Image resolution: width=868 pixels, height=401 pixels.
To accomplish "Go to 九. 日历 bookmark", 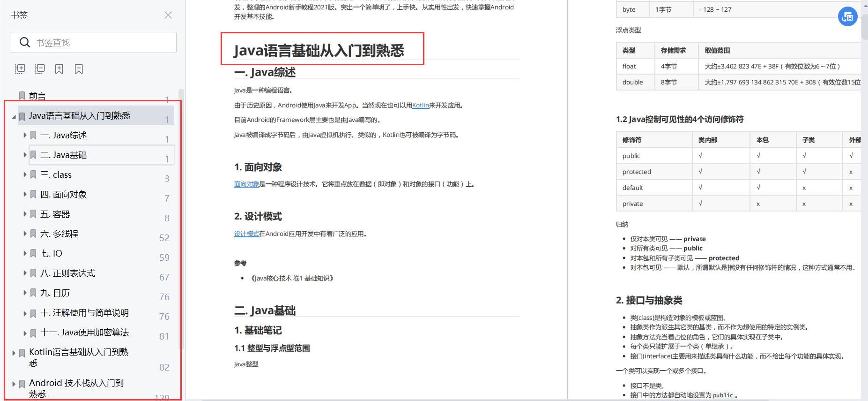I will pos(55,293).
